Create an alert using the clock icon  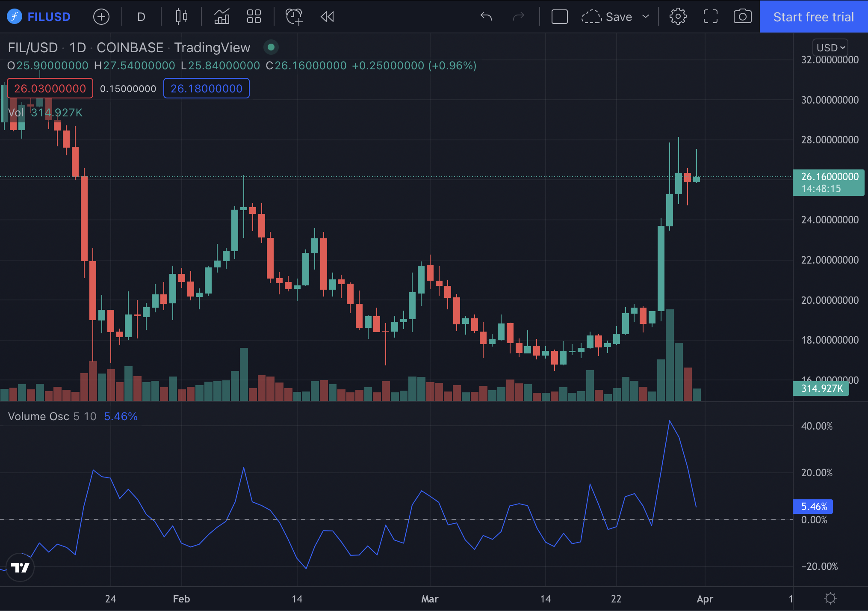293,16
